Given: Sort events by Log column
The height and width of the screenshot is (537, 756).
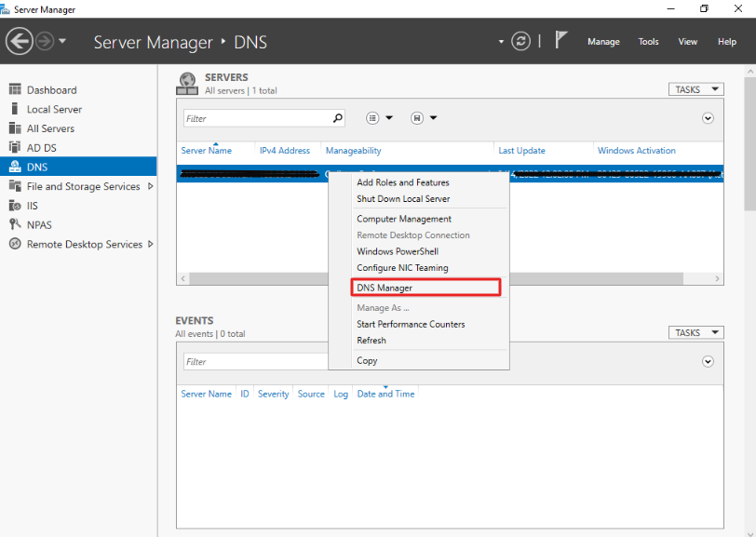Looking at the screenshot, I should click(x=341, y=394).
